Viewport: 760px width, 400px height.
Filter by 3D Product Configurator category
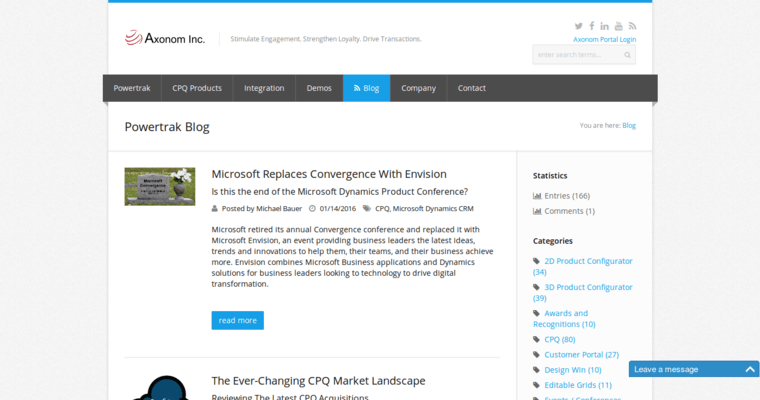pyautogui.click(x=588, y=287)
